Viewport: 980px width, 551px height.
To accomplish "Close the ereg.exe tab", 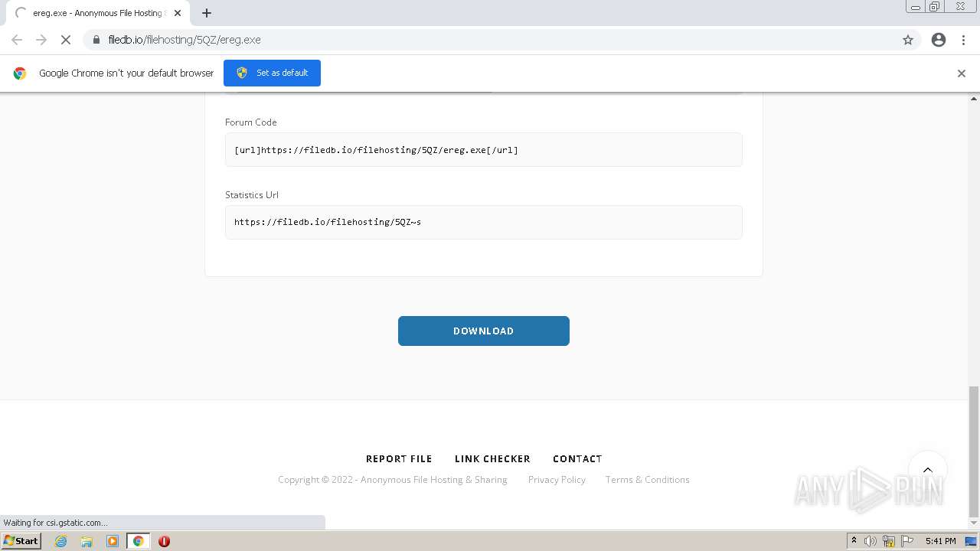I will click(x=178, y=13).
